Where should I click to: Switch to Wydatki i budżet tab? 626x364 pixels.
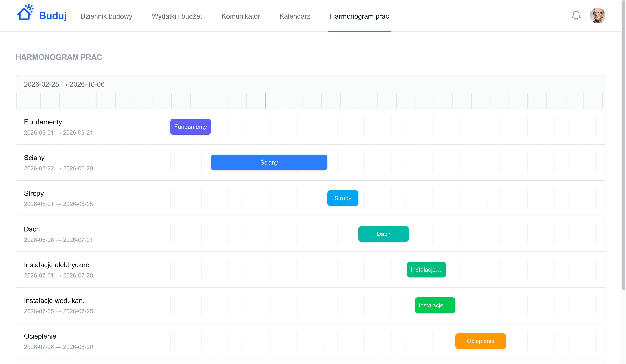(x=177, y=16)
